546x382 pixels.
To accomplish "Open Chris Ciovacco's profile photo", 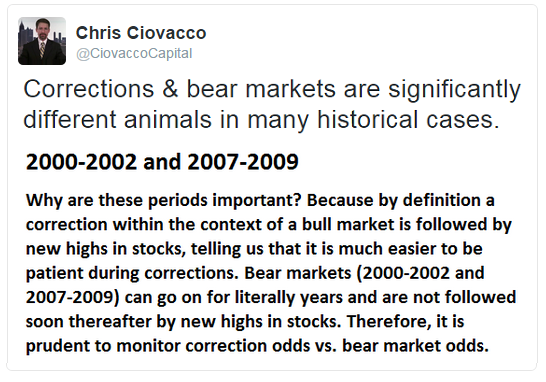I will (42, 41).
